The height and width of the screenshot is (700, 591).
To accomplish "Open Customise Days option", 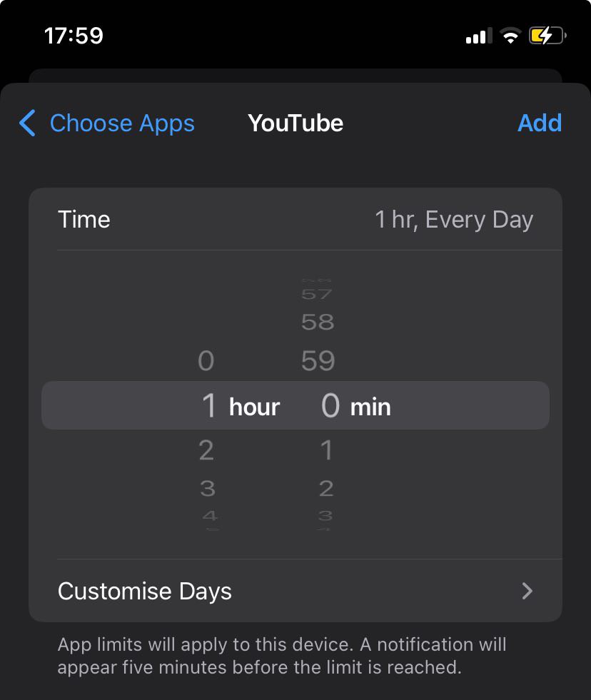I will 145,592.
